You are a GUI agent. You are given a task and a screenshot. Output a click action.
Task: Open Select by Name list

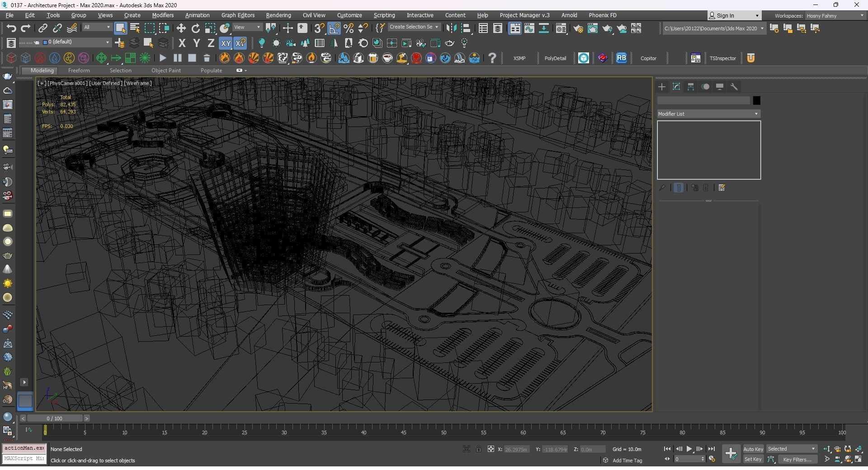(135, 28)
